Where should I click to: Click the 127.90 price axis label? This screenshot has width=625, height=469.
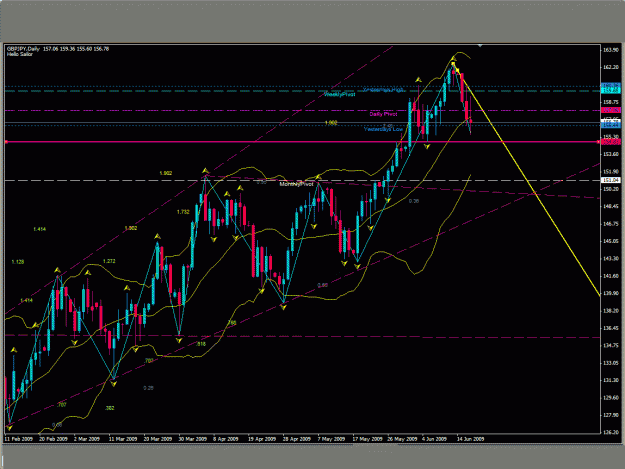[611, 415]
